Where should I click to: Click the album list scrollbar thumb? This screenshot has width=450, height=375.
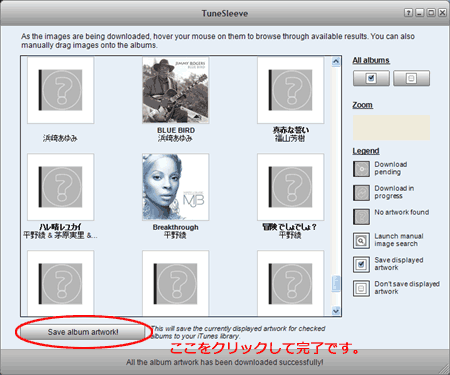tap(336, 283)
